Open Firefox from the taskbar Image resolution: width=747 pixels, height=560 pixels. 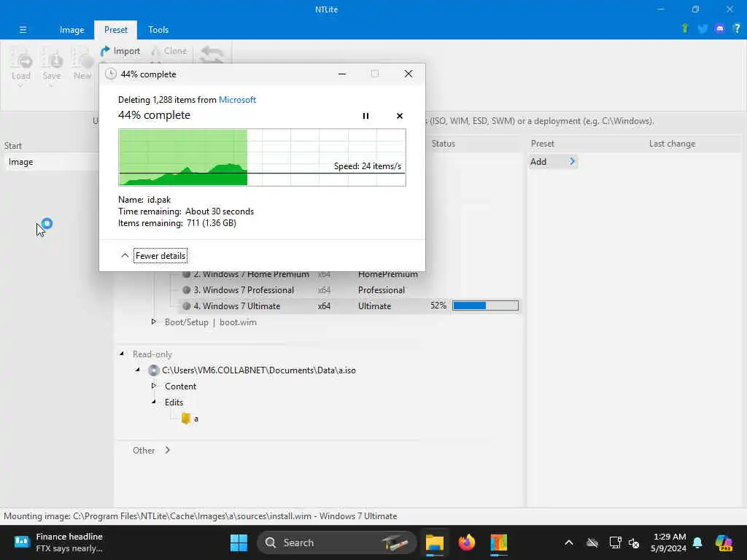click(x=467, y=542)
